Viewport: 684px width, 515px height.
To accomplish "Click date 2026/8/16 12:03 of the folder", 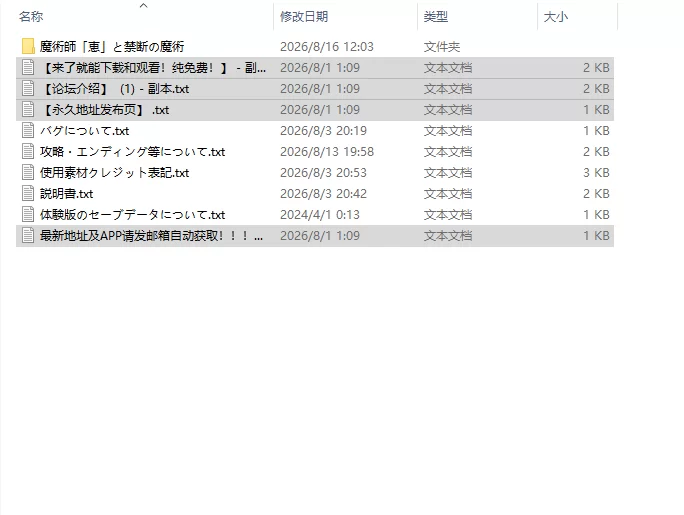I will pos(327,47).
